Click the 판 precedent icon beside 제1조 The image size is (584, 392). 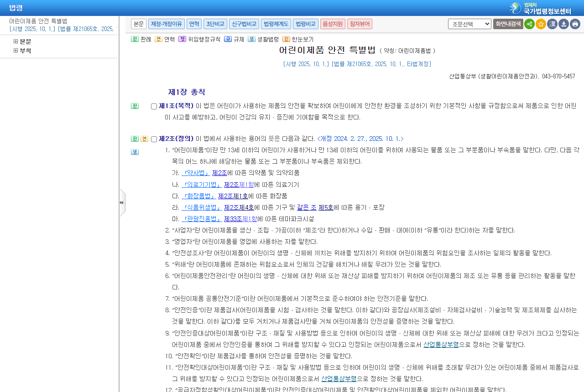click(x=135, y=106)
